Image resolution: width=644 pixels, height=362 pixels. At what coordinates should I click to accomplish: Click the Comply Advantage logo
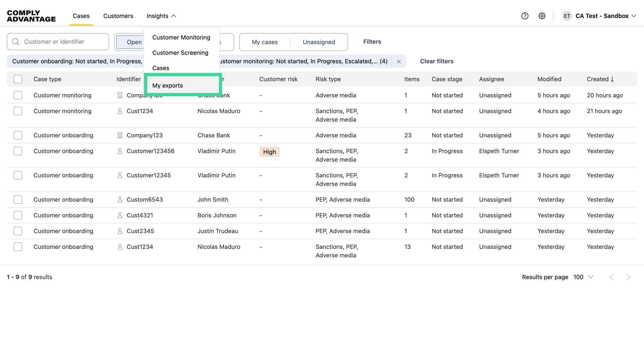click(x=31, y=16)
